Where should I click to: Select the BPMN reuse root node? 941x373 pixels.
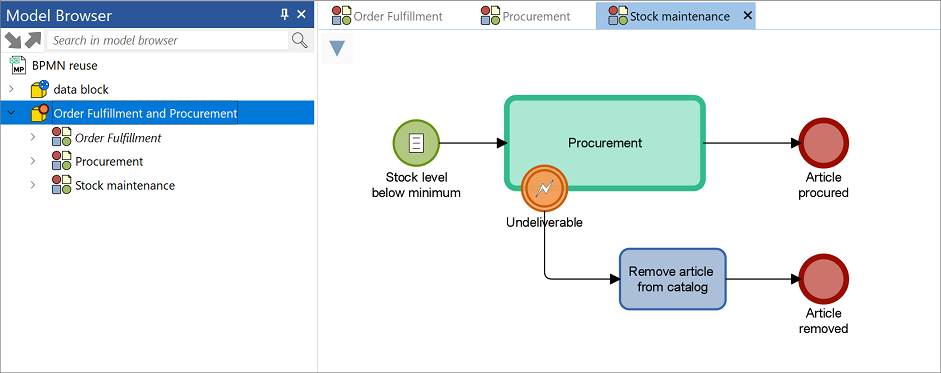[64, 65]
